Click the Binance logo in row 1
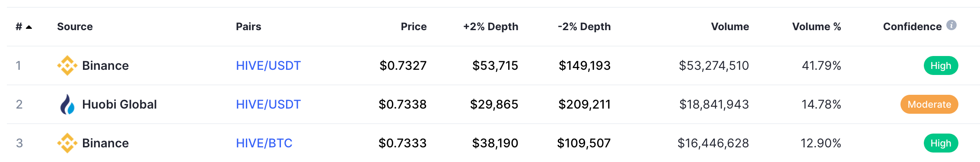This screenshot has height=162, width=980. pyautogui.click(x=67, y=65)
